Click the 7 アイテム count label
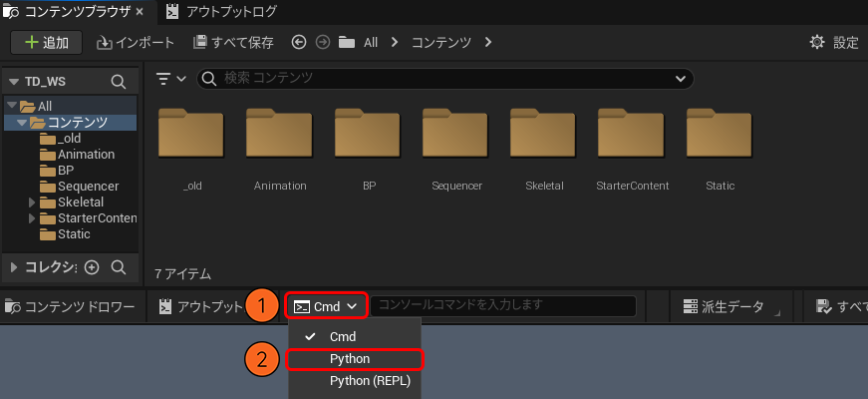The width and height of the screenshot is (868, 399). tap(182, 273)
